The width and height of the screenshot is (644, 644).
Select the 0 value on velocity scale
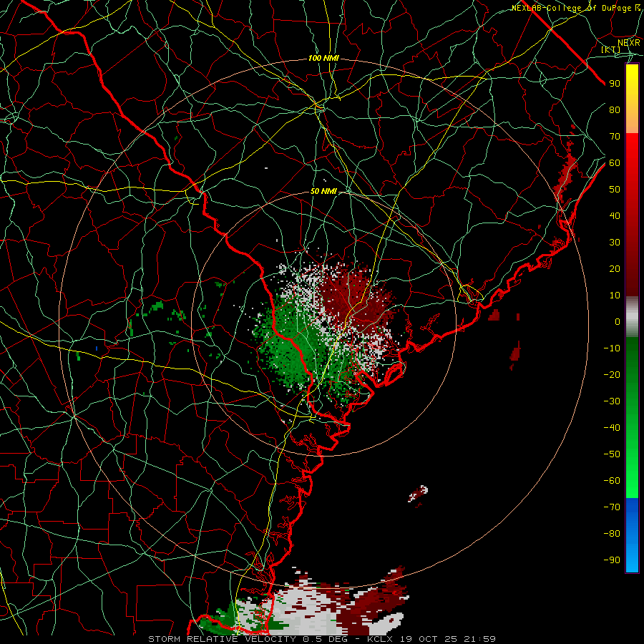(x=618, y=321)
